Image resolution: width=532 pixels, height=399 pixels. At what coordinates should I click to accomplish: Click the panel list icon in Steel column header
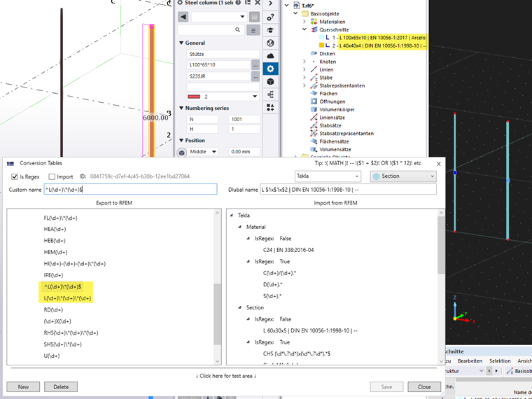pyautogui.click(x=248, y=3)
